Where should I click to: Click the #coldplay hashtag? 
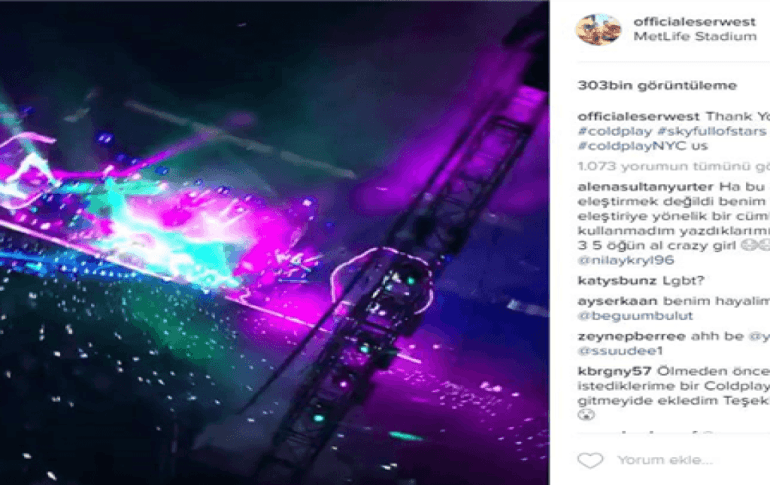(615, 131)
